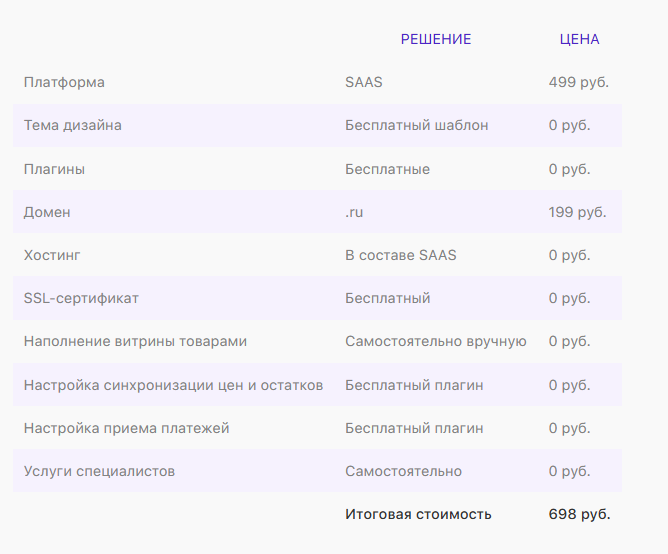Image resolution: width=668 pixels, height=554 pixels.
Task: Click the ЦЕНА column header
Action: pos(579,39)
